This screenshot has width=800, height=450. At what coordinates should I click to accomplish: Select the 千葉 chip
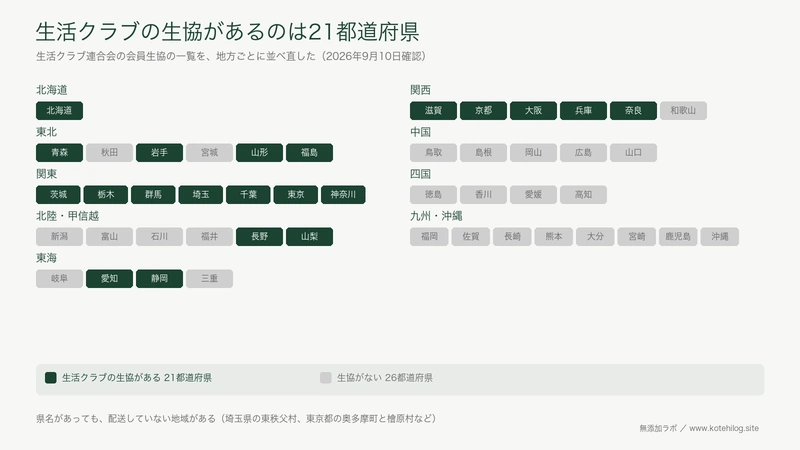(x=248, y=194)
